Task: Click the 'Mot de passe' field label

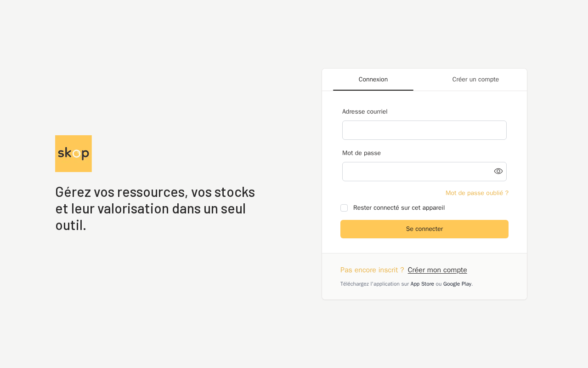Action: 362,153
